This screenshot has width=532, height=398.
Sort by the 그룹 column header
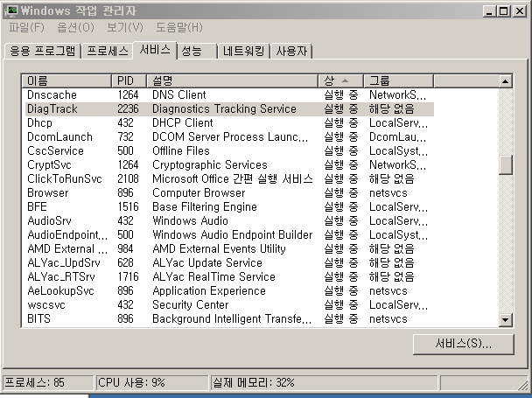[398, 80]
